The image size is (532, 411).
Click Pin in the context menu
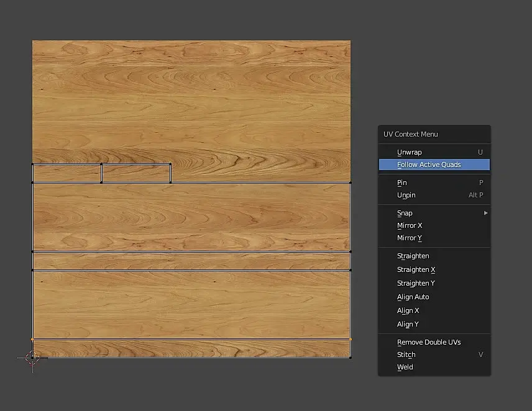click(402, 183)
